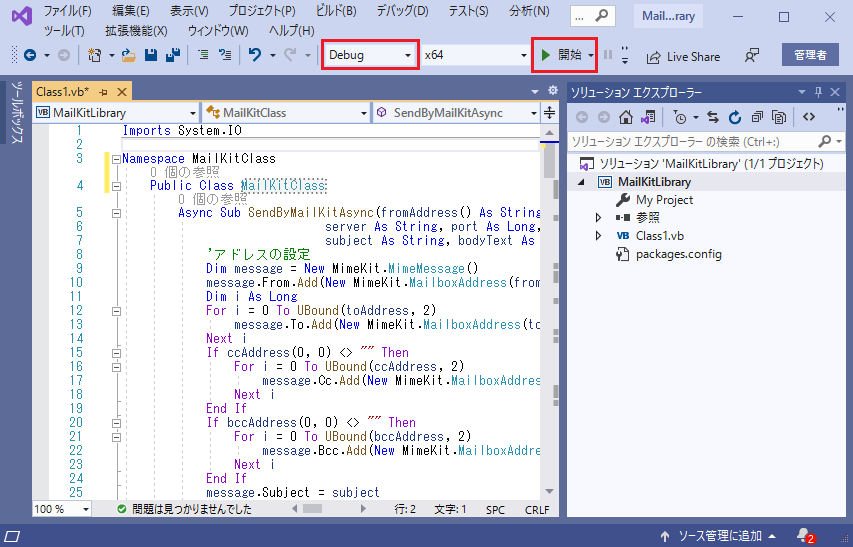Open the ツール(T) menu
Image resolution: width=853 pixels, height=547 pixels.
click(x=64, y=31)
